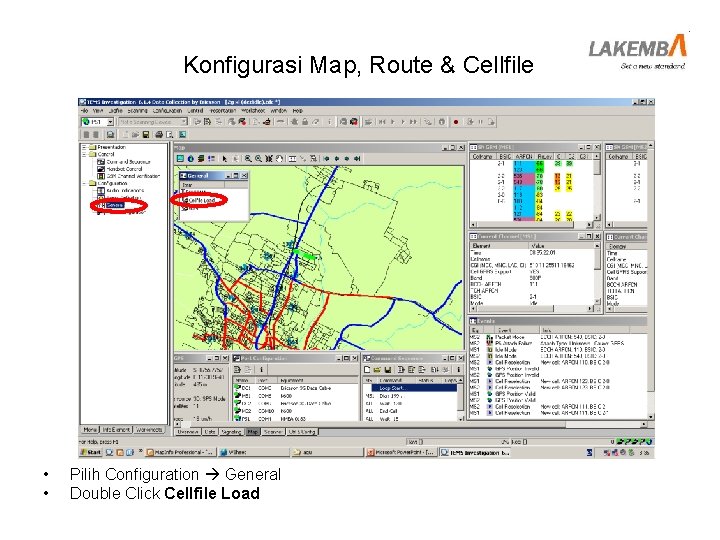Image resolution: width=720 pixels, height=540 pixels.
Task: Switch to the Signalling worksheet tab
Action: pyautogui.click(x=231, y=432)
